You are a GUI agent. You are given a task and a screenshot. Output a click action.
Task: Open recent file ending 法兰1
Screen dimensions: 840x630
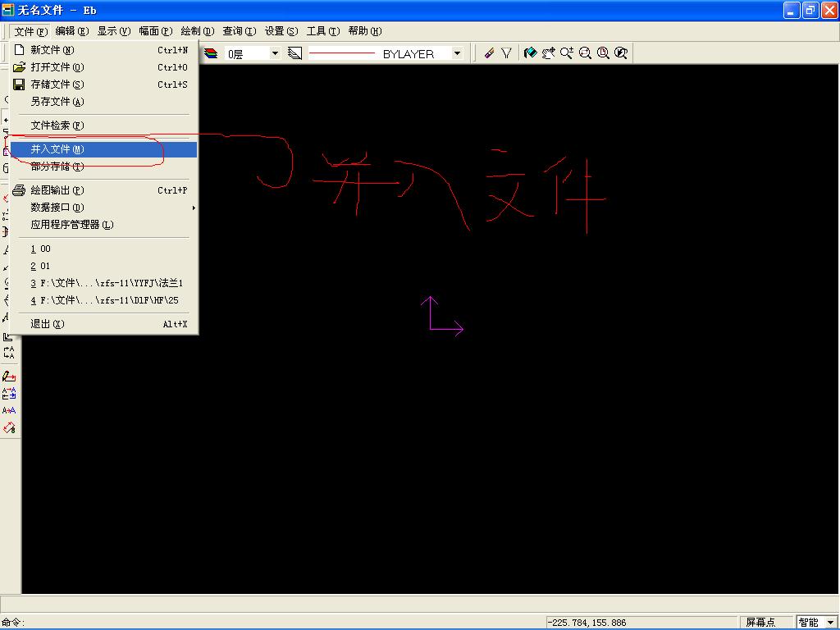(104, 283)
